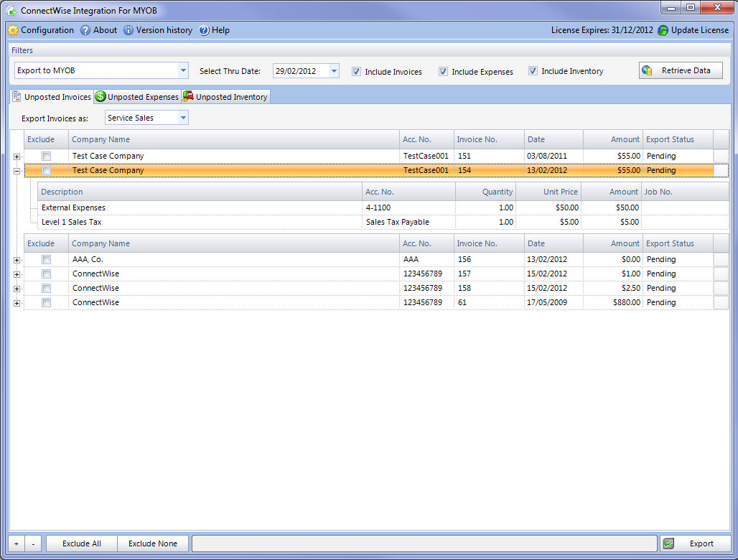Click the 4-1100 account number cell
738x560 pixels.
pyautogui.click(x=408, y=207)
